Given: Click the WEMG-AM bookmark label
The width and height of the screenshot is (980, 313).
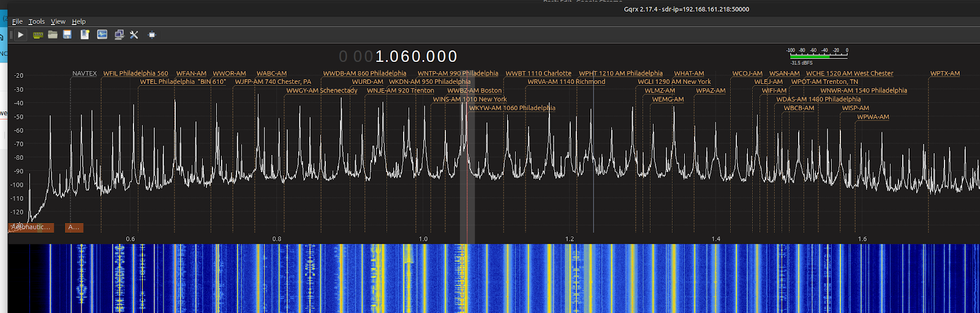Looking at the screenshot, I should coord(668,99).
